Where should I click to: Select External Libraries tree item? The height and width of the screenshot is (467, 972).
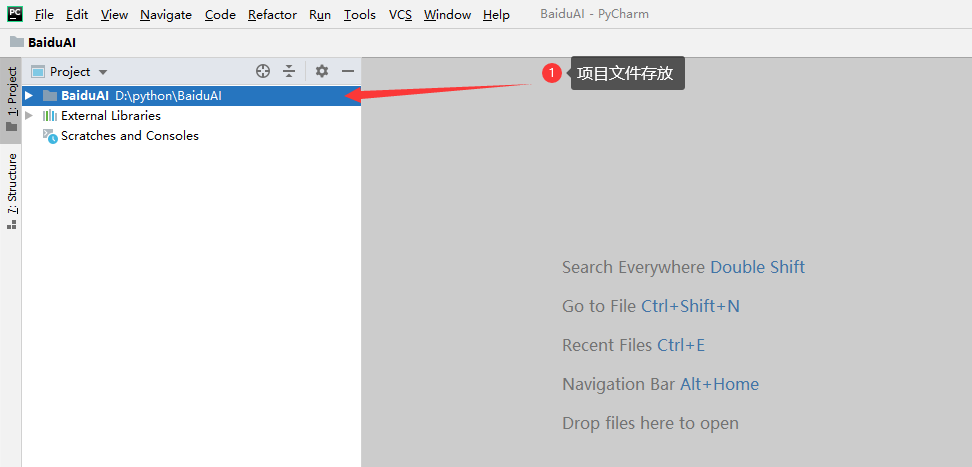[x=111, y=116]
